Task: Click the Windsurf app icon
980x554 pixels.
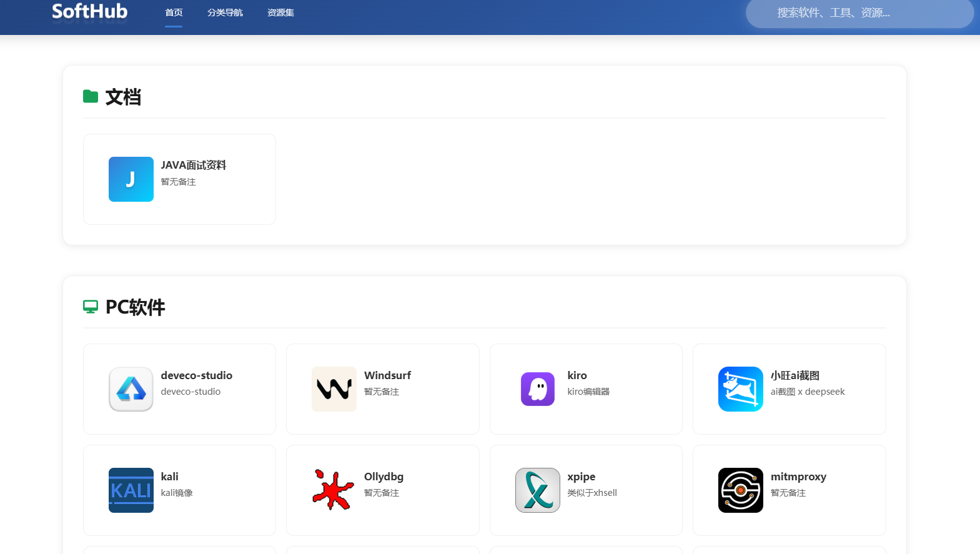Action: tap(334, 389)
